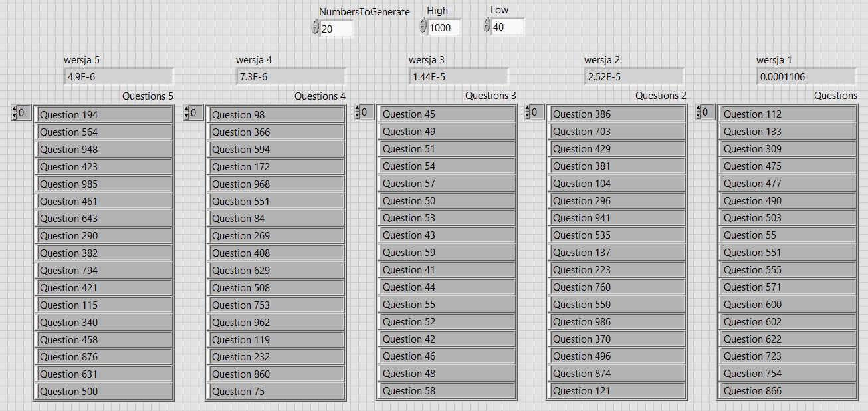The height and width of the screenshot is (411, 868).
Task: Click the Questions 3 array index field
Action: click(367, 112)
